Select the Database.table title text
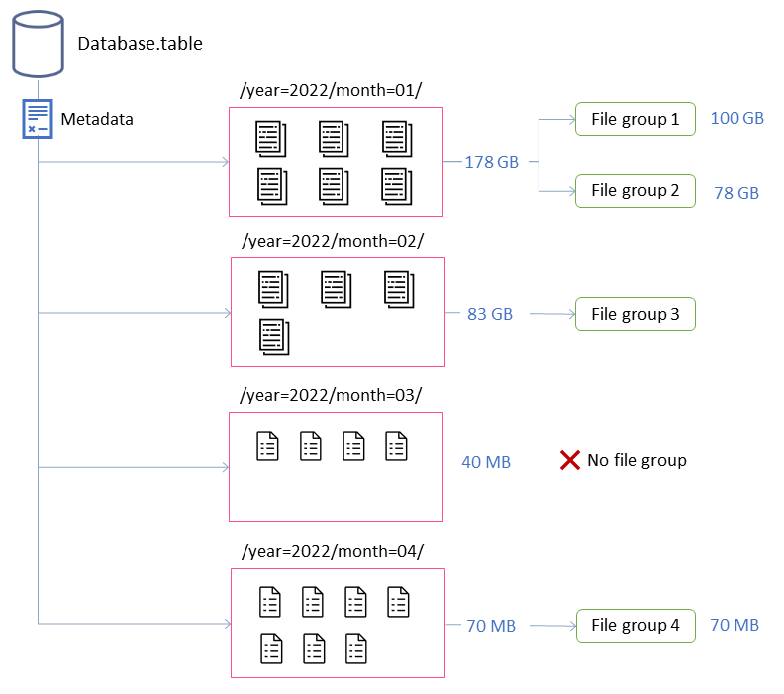Image resolution: width=784 pixels, height=694 pixels. (140, 43)
